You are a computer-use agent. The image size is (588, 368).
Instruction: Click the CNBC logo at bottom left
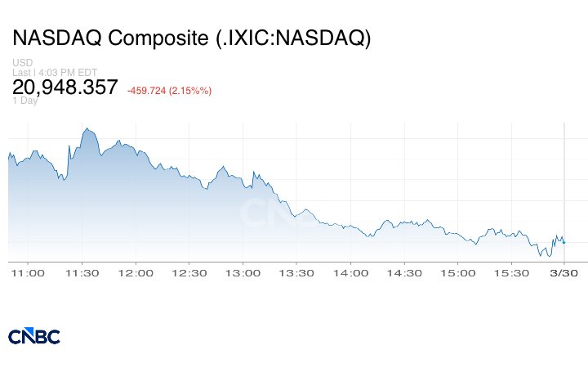pyautogui.click(x=34, y=336)
